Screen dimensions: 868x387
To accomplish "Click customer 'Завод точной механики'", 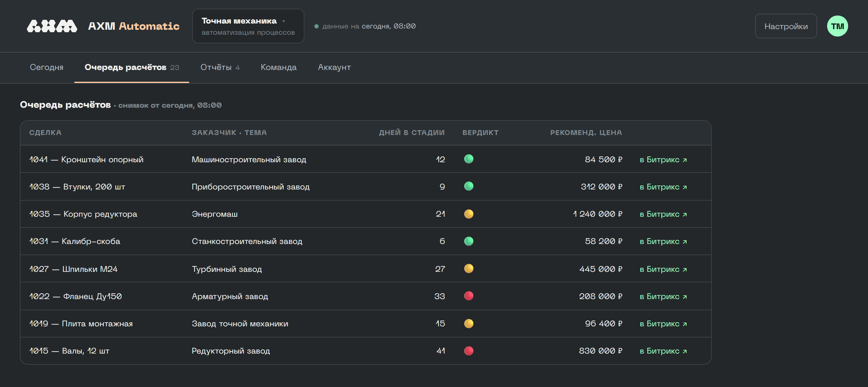I will click(240, 324).
